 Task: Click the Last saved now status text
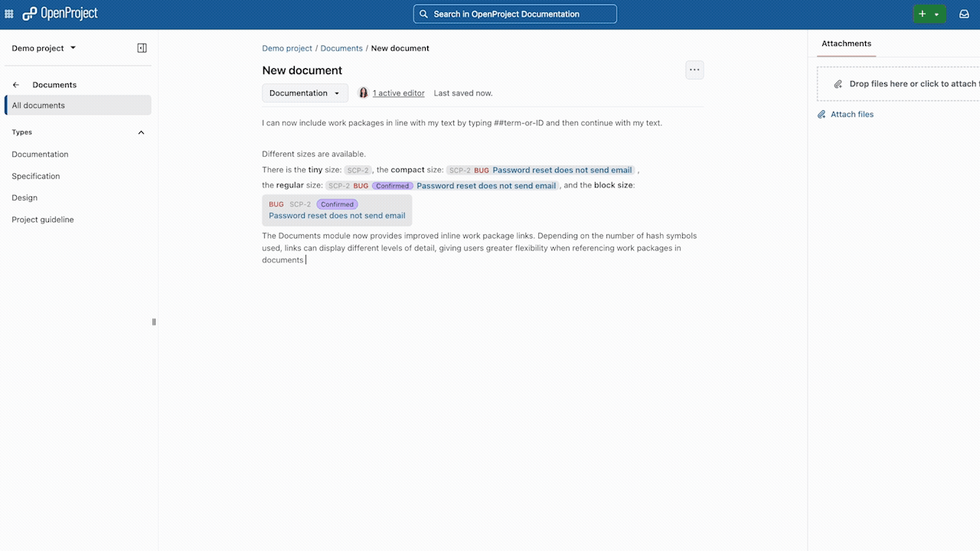click(463, 93)
